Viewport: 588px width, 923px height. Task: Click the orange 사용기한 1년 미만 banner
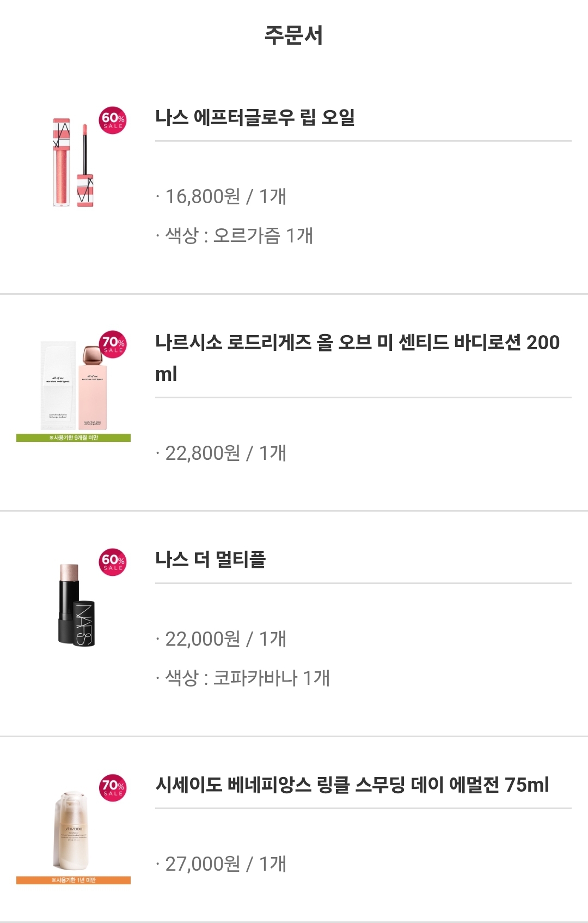(x=73, y=880)
